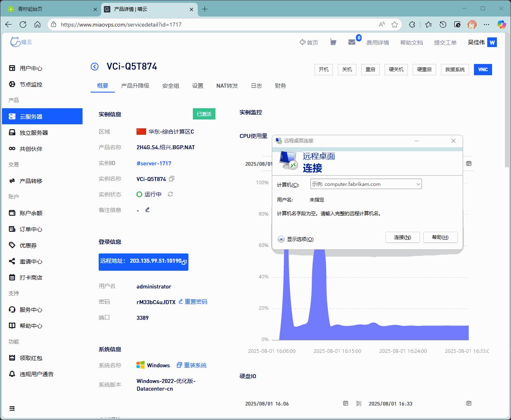Switch to the 设置 tab

[x=198, y=86]
